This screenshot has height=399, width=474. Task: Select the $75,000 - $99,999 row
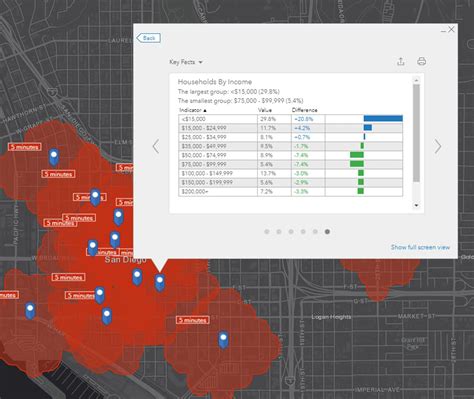tap(290, 164)
